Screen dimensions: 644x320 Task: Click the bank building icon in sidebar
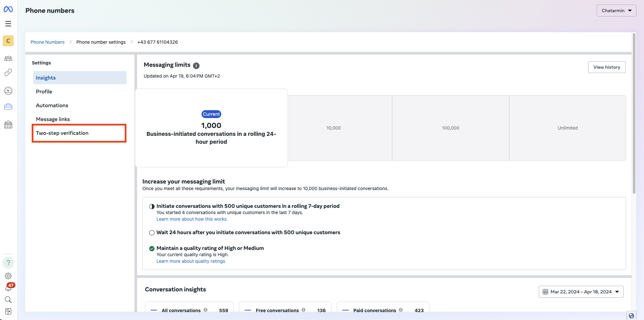[x=8, y=124]
